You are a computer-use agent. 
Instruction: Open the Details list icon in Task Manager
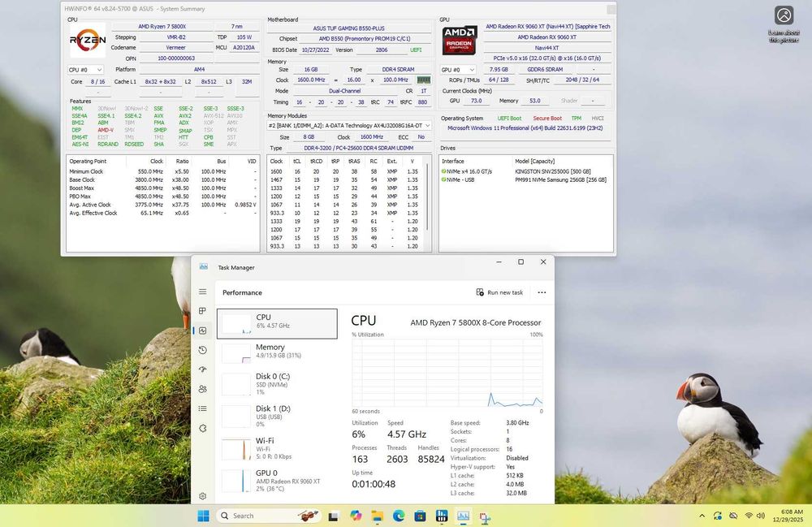202,408
